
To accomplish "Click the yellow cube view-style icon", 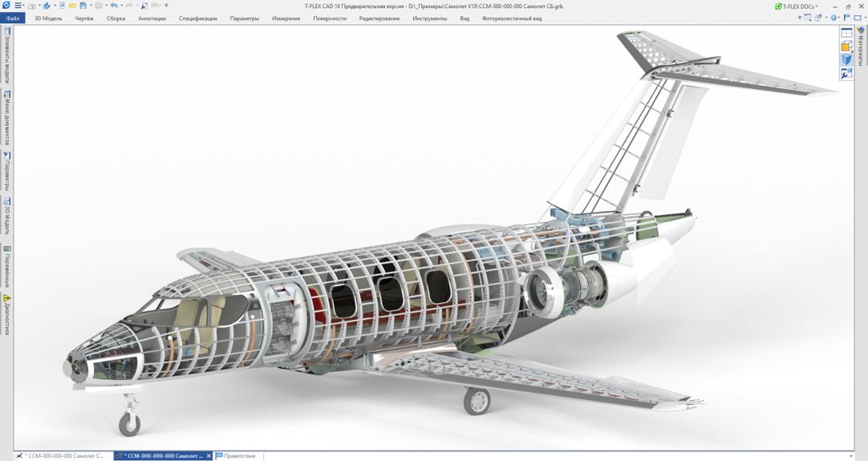I will (846, 47).
